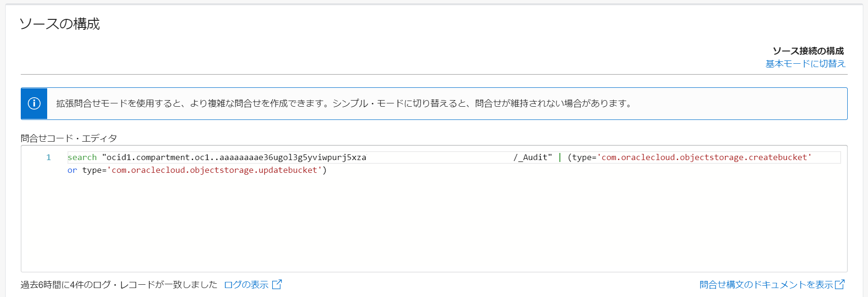Open 問合せ構文のドキュメントを表示 link
Viewport: 868px width, 297px height.
click(766, 285)
